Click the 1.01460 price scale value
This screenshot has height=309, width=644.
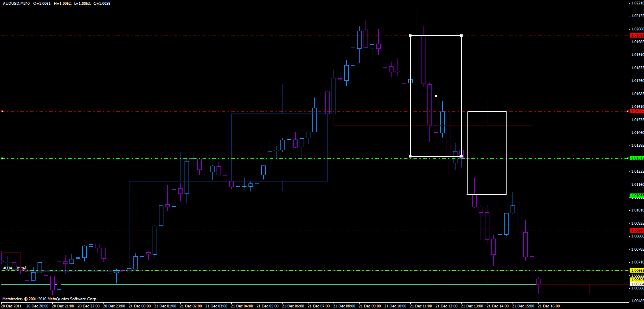coord(637,133)
